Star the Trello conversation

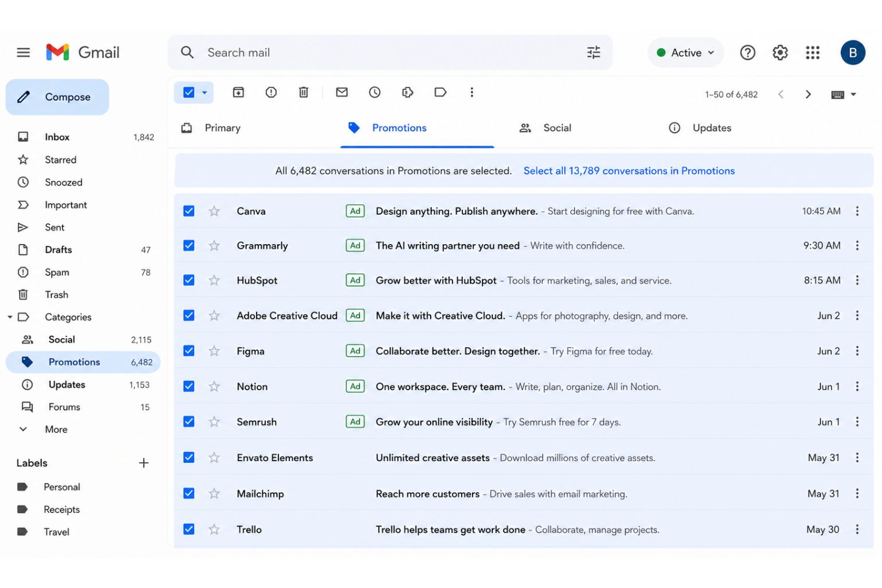(x=214, y=529)
